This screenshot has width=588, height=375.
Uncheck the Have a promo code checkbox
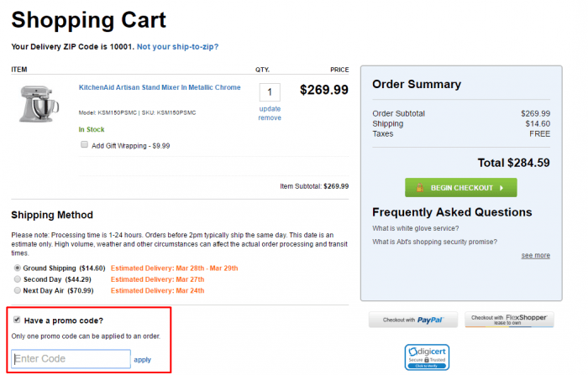tap(17, 320)
